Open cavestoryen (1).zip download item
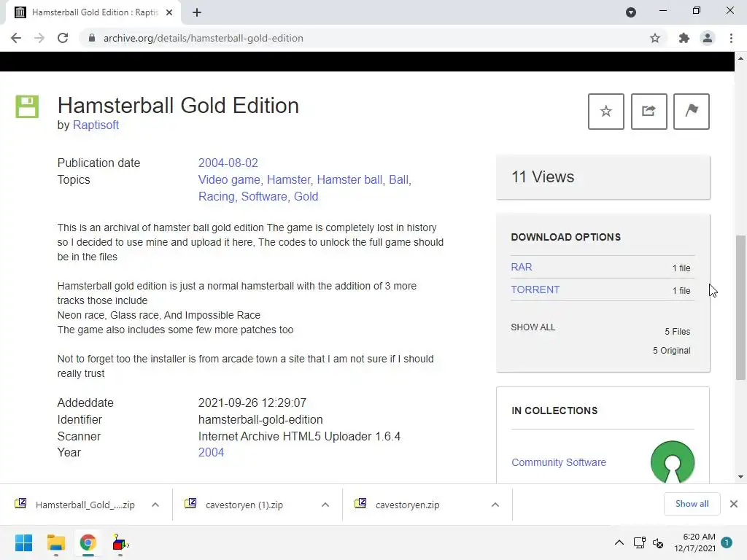The width and height of the screenshot is (747, 560). (244, 505)
